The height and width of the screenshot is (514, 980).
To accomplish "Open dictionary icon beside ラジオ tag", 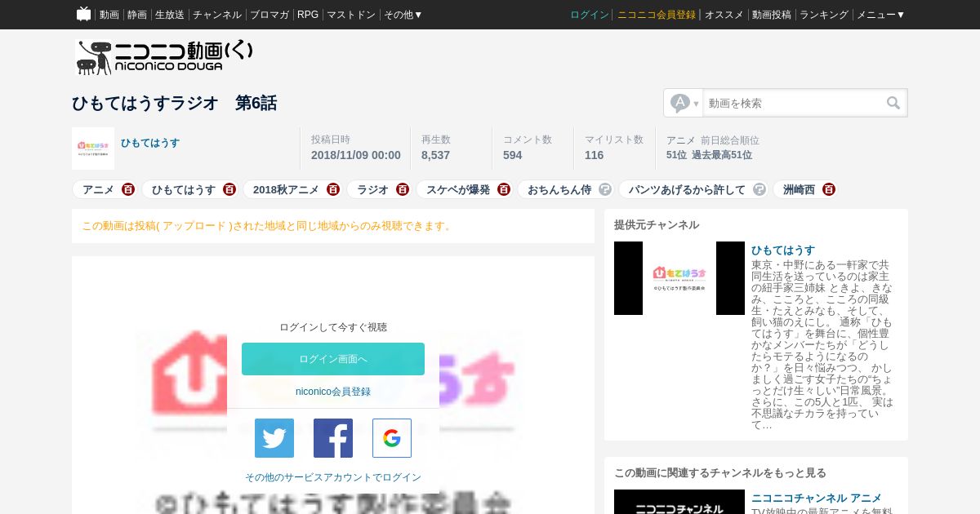I will tap(403, 189).
